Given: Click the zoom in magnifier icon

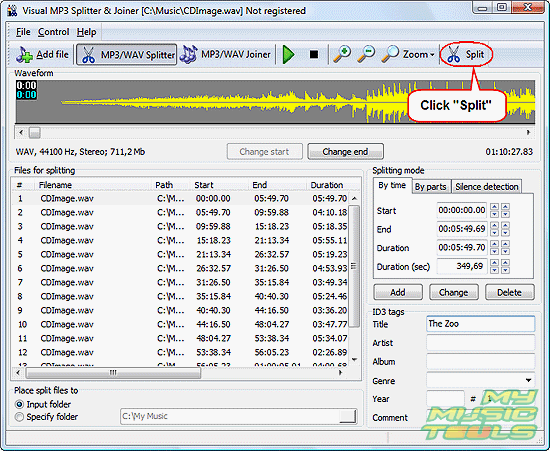Looking at the screenshot, I should click(x=342, y=54).
